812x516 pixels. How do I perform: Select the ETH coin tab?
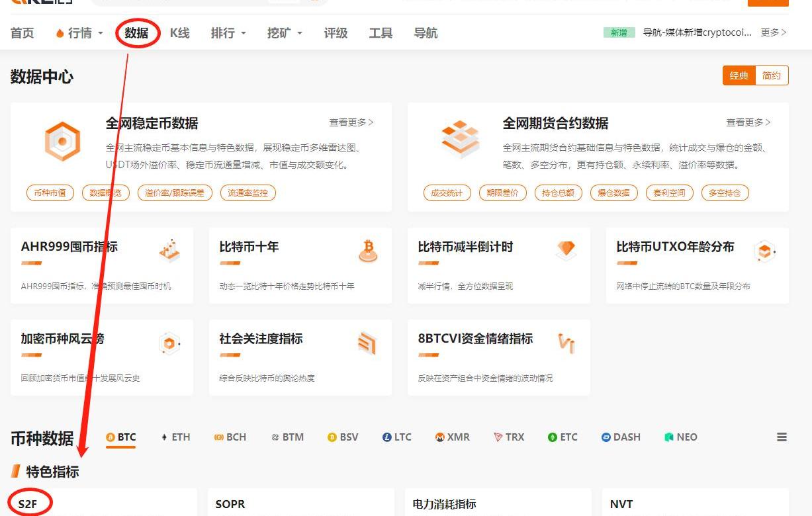pyautogui.click(x=175, y=437)
